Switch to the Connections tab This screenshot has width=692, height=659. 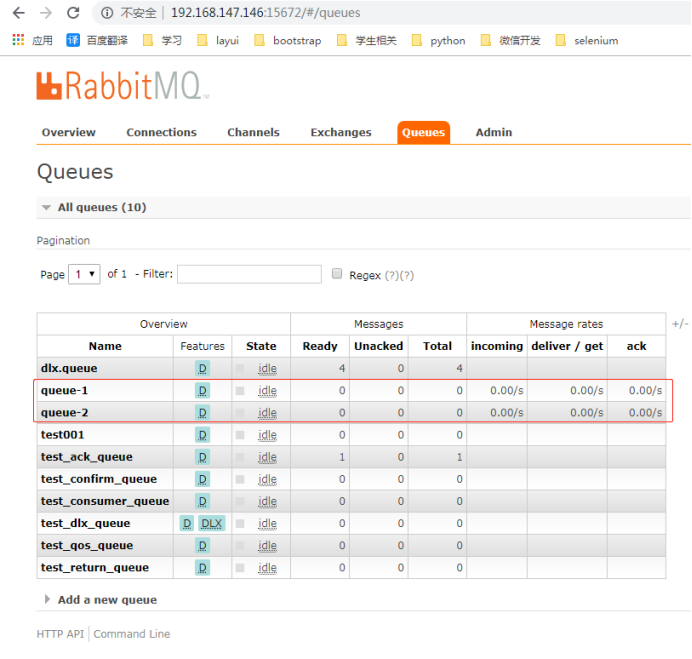[x=162, y=132]
